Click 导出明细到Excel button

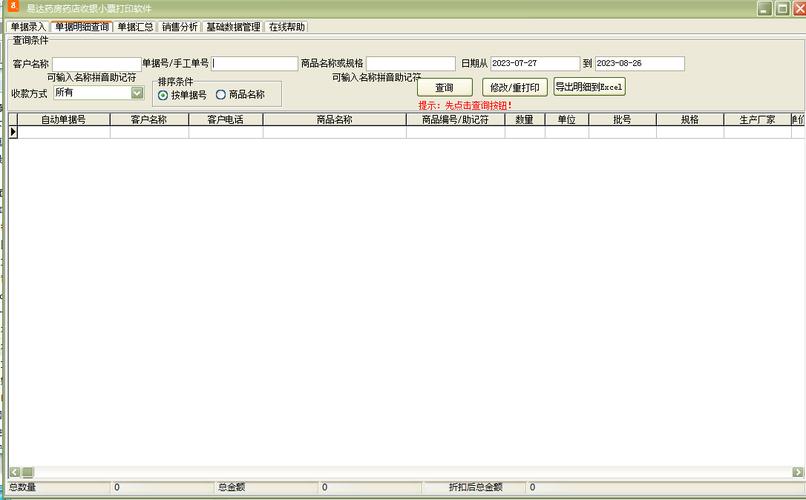pyautogui.click(x=589, y=87)
